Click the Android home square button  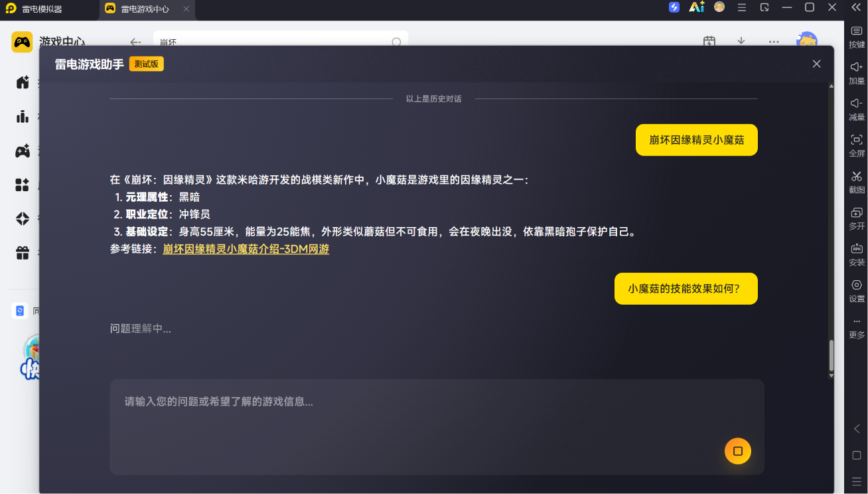click(857, 455)
